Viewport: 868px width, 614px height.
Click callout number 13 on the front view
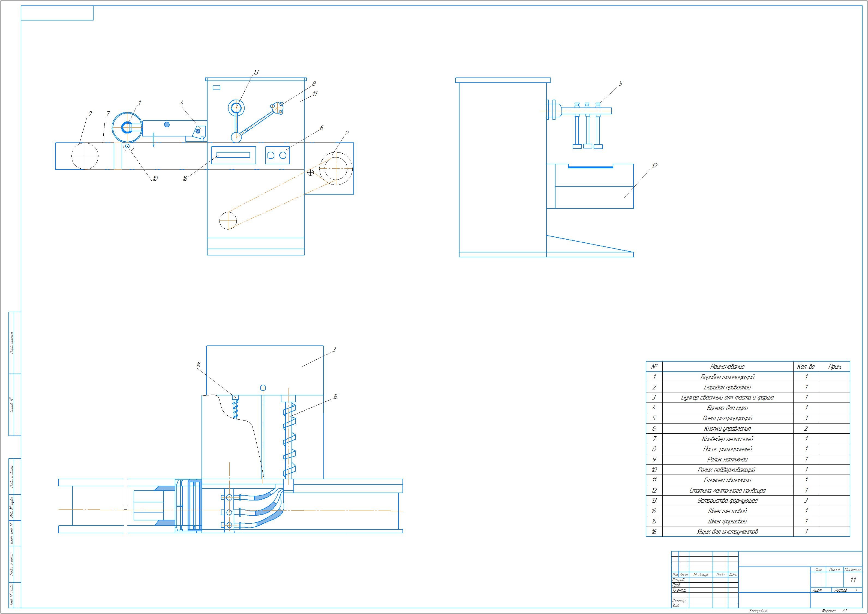pos(256,72)
